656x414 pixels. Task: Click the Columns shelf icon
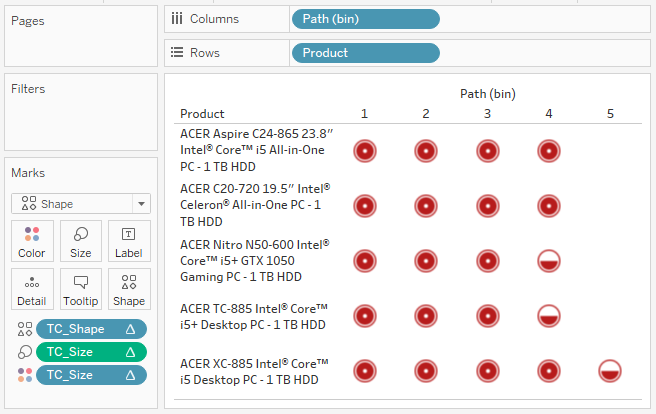pyautogui.click(x=177, y=19)
